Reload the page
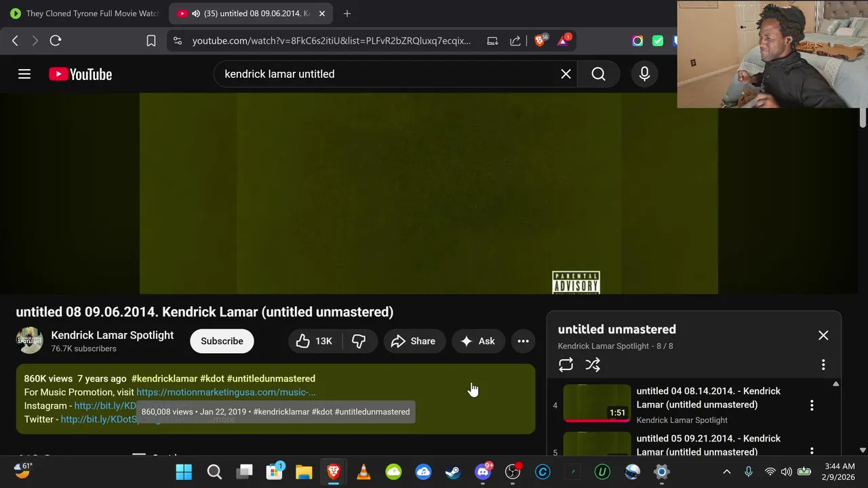The height and width of the screenshot is (488, 868). click(56, 41)
